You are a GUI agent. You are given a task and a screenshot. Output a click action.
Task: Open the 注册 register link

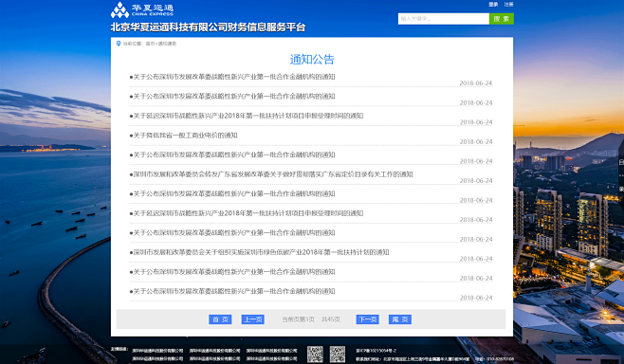(x=508, y=5)
